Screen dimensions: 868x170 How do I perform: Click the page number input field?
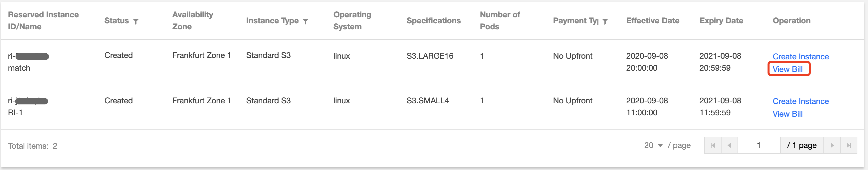pos(759,145)
